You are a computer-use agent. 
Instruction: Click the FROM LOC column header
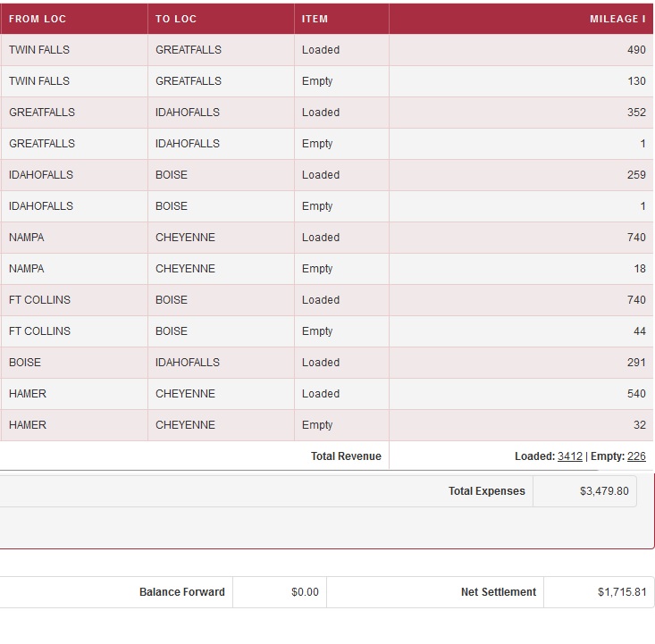(x=38, y=19)
